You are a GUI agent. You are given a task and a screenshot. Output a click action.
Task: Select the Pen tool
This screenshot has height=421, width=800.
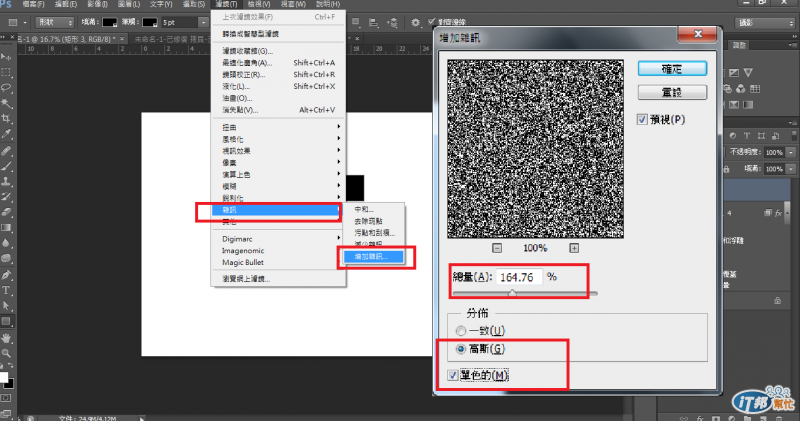[x=6, y=275]
